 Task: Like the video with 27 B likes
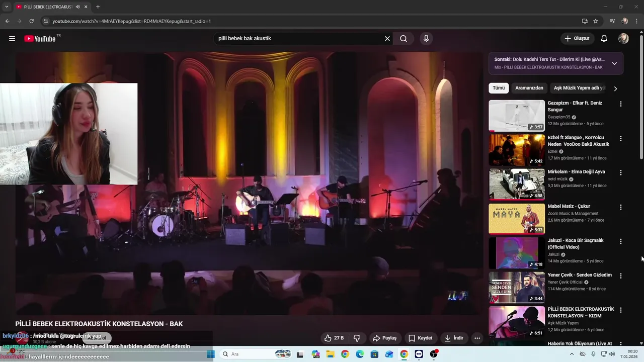334,338
